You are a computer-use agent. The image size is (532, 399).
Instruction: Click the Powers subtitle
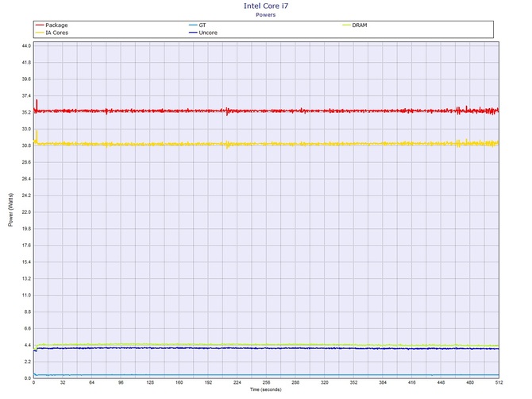(x=266, y=14)
